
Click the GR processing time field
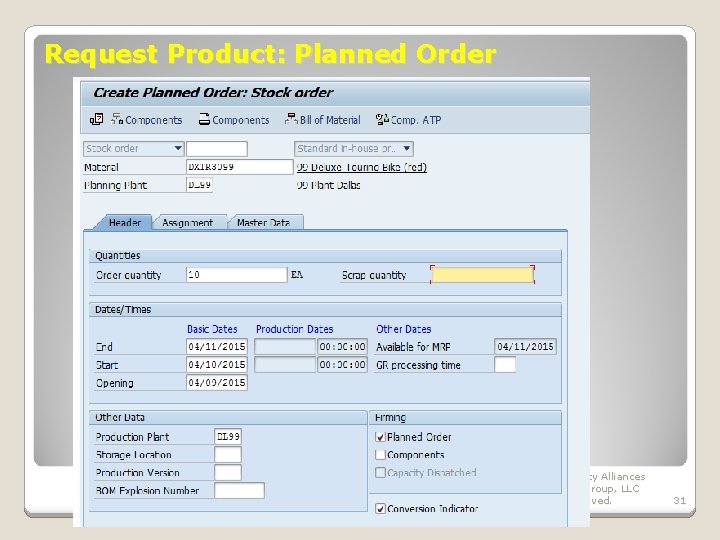505,365
